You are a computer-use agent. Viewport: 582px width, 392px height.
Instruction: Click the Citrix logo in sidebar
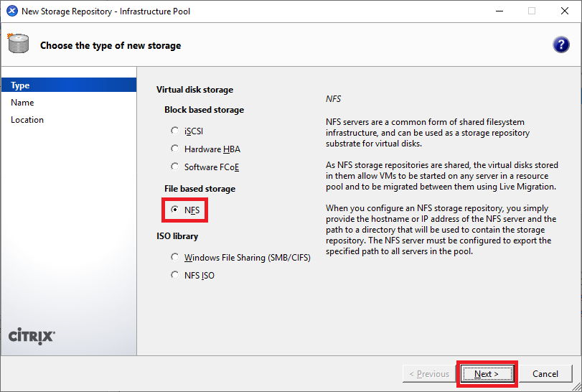(31, 336)
